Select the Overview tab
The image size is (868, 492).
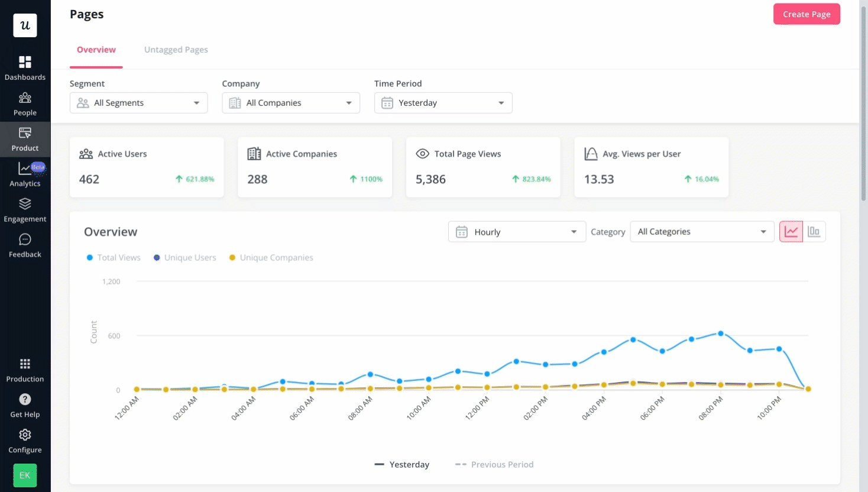(96, 50)
